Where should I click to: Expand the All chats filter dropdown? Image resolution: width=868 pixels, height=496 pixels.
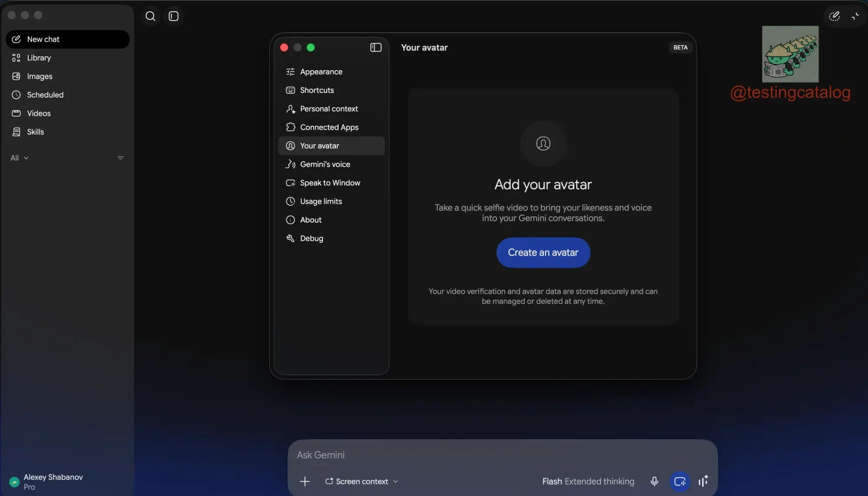coord(20,158)
